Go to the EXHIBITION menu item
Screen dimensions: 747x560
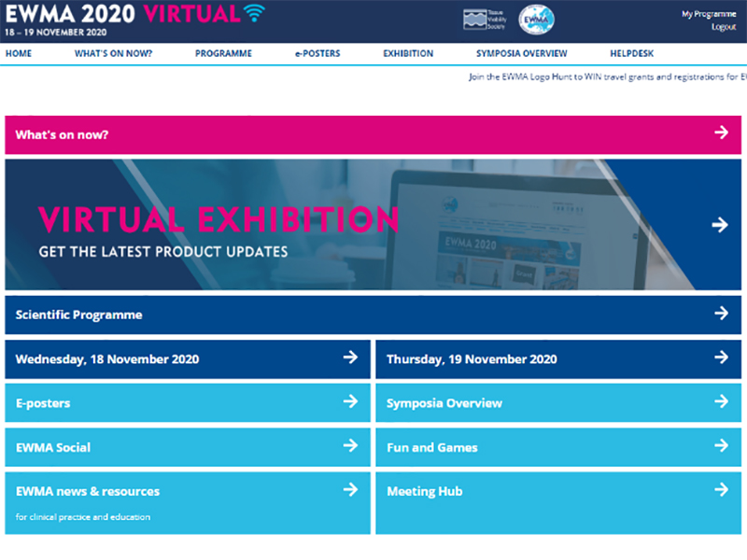click(408, 54)
